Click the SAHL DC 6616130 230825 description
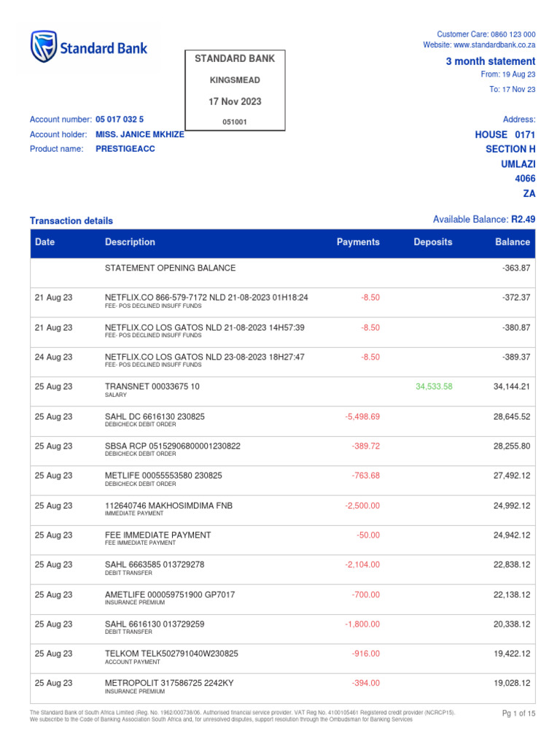This screenshot has height=747, width=560. pos(155,417)
